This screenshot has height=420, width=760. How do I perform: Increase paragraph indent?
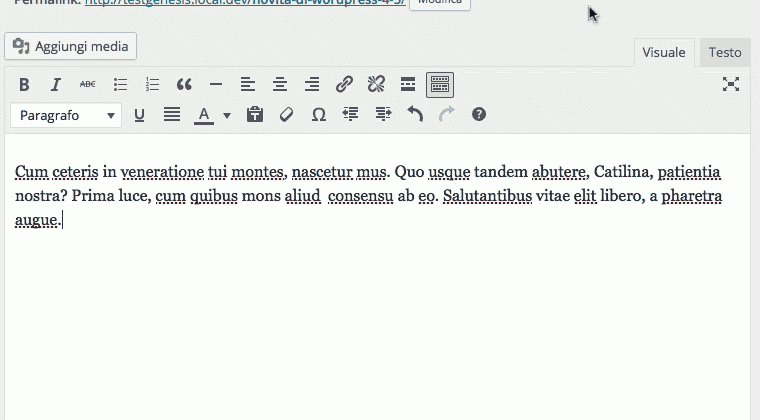pyautogui.click(x=383, y=115)
